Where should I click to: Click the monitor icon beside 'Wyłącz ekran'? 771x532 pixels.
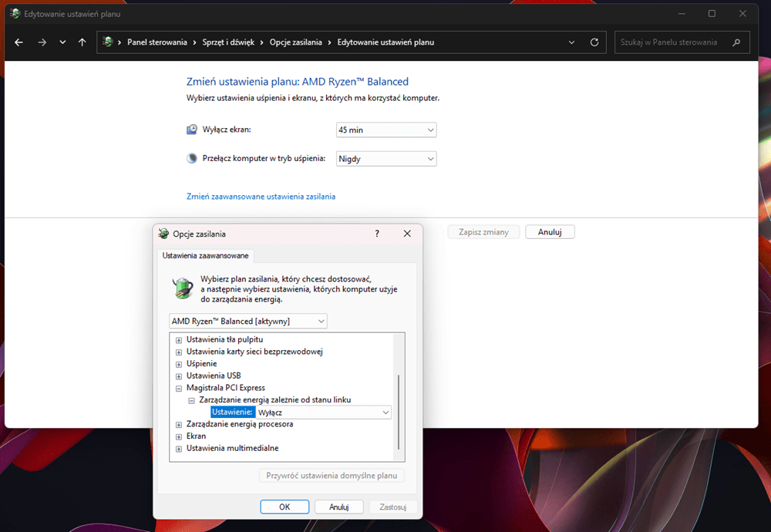(192, 130)
